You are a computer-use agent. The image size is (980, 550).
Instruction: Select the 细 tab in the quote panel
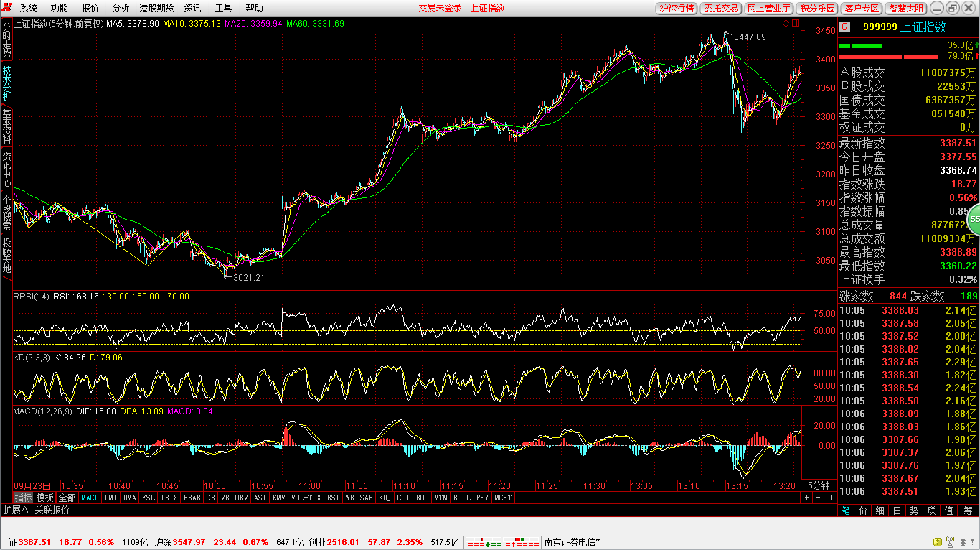coord(880,511)
